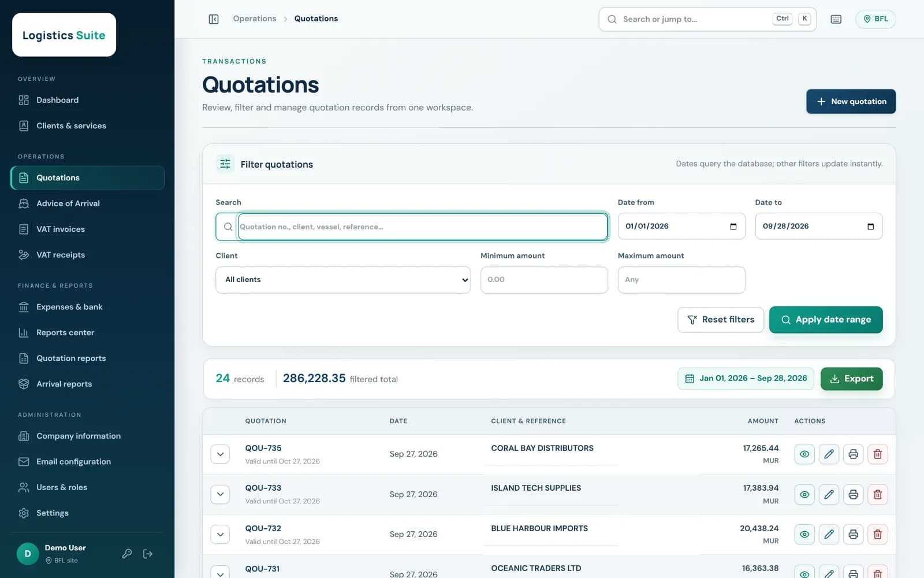Print quotation QOU-733
This screenshot has height=578, width=924.
pos(853,494)
